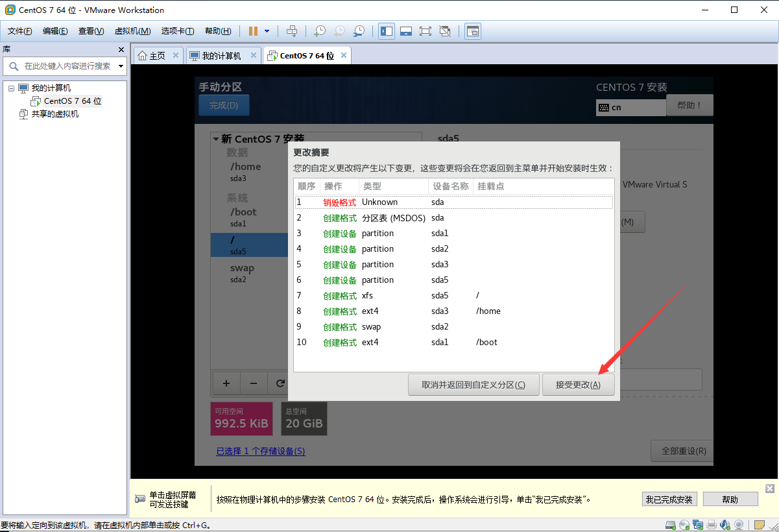779x532 pixels.
Task: Click the installer 帮助! button
Action: pos(689,105)
